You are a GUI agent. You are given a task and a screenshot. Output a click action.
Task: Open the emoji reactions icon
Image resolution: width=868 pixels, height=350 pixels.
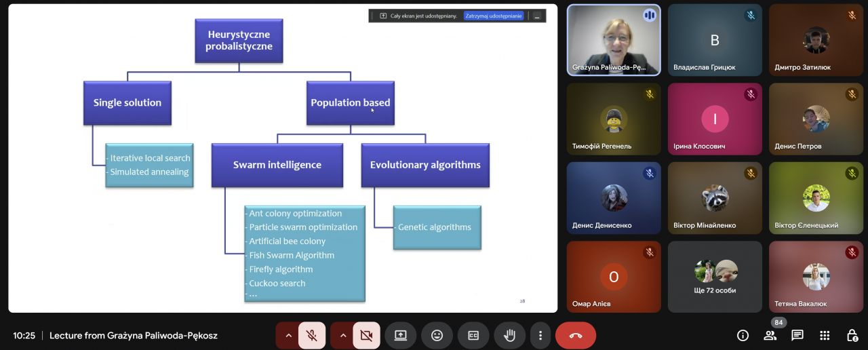437,335
